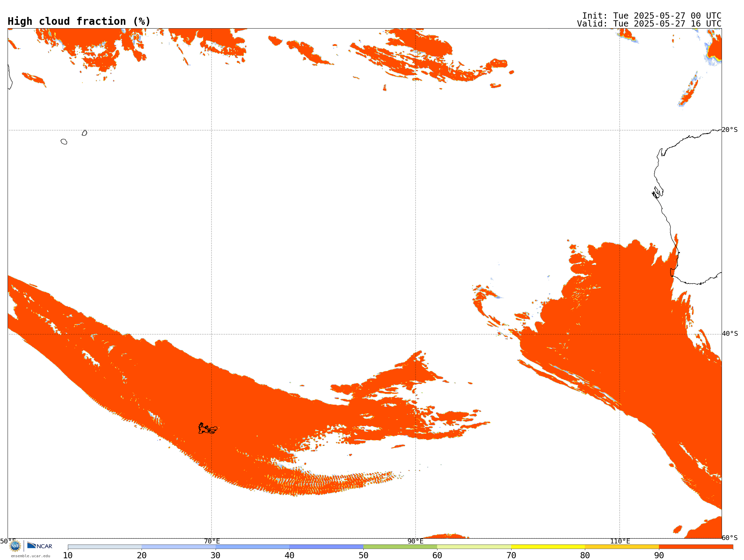Click the NSF logo icon
The width and height of the screenshot is (744, 560).
click(x=15, y=546)
